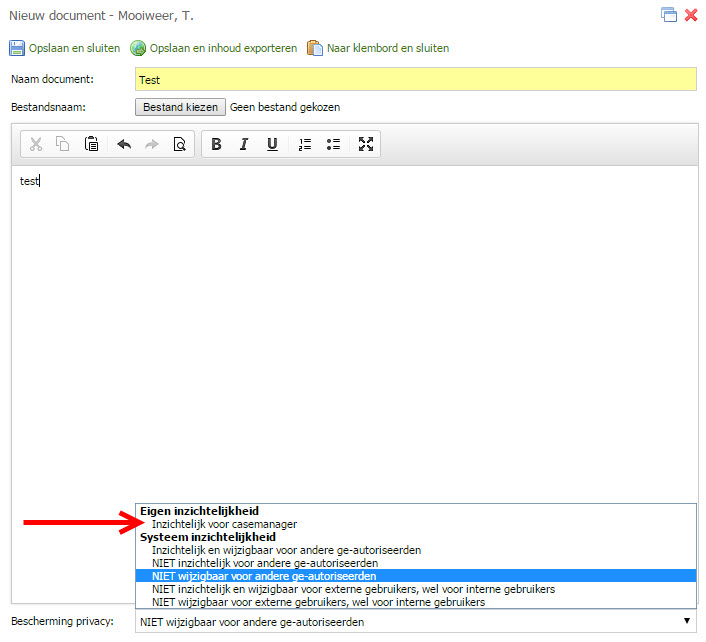Click inside the text editor body area
Screen dimensions: 706x642
point(355,333)
